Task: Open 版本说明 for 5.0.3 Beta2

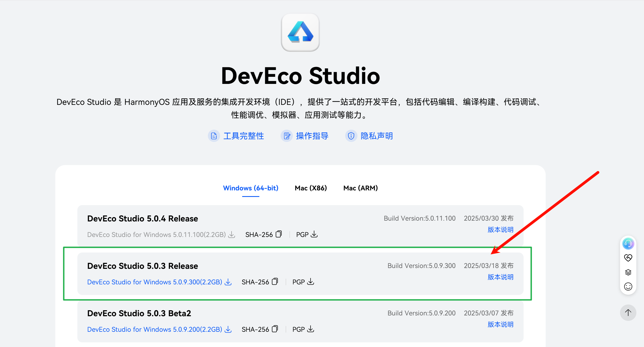Action: pyautogui.click(x=500, y=324)
